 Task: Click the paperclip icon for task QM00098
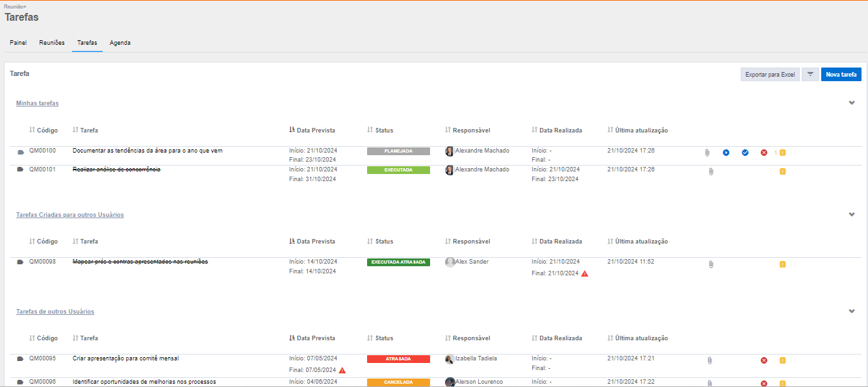[711, 264]
